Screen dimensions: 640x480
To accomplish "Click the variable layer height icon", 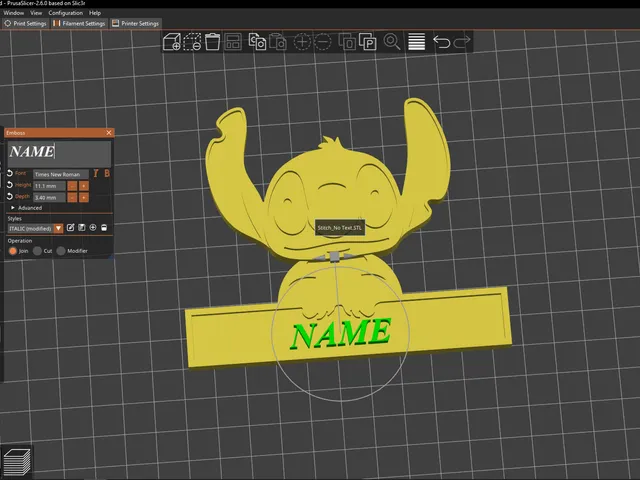I will [416, 42].
